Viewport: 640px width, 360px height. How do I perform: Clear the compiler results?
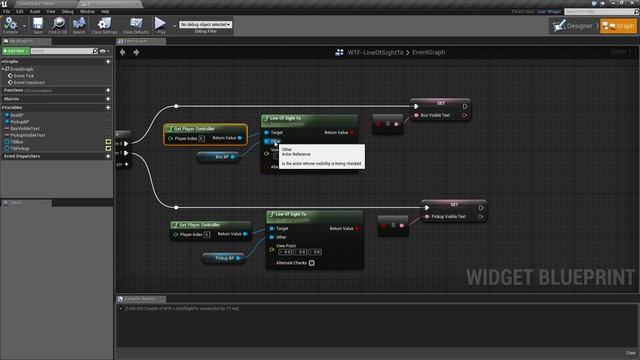(631, 353)
